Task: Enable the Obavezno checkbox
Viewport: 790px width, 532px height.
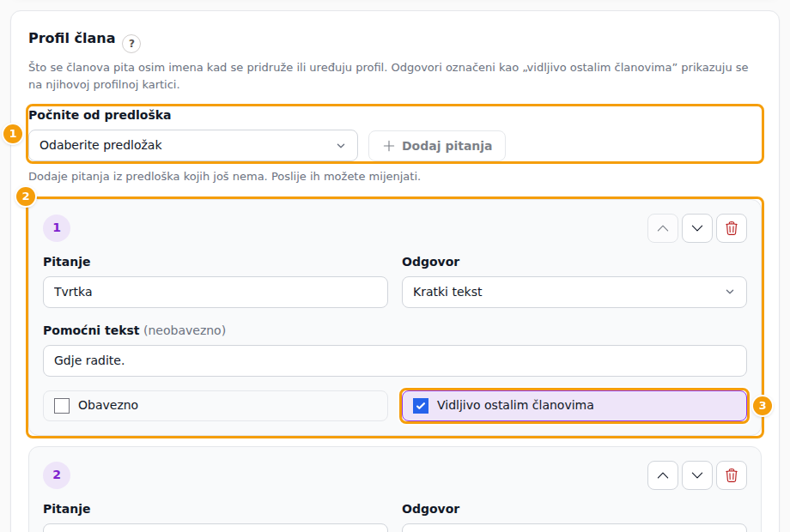Action: [62, 406]
